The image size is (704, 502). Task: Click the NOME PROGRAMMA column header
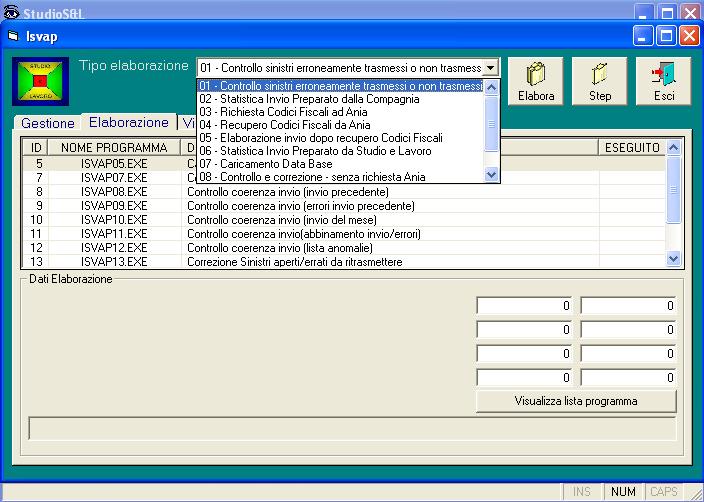coord(114,148)
